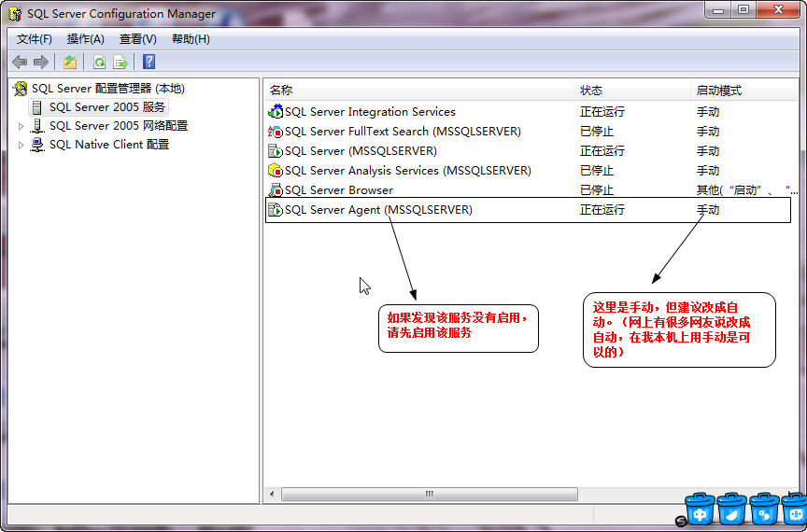Select SQL Server FullText Search (MSSQLSERVER) row

coord(531,132)
